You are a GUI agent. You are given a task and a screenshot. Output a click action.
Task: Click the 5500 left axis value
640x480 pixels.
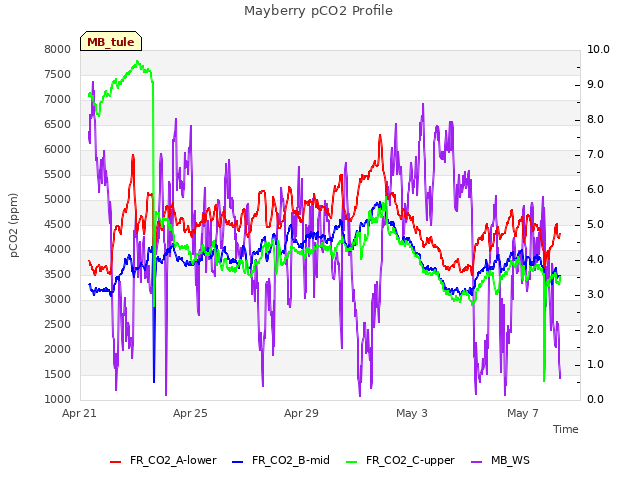click(58, 174)
